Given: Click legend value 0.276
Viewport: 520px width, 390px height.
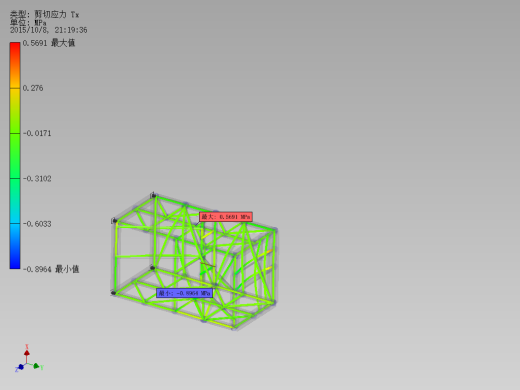Looking at the screenshot, I should tap(33, 88).
